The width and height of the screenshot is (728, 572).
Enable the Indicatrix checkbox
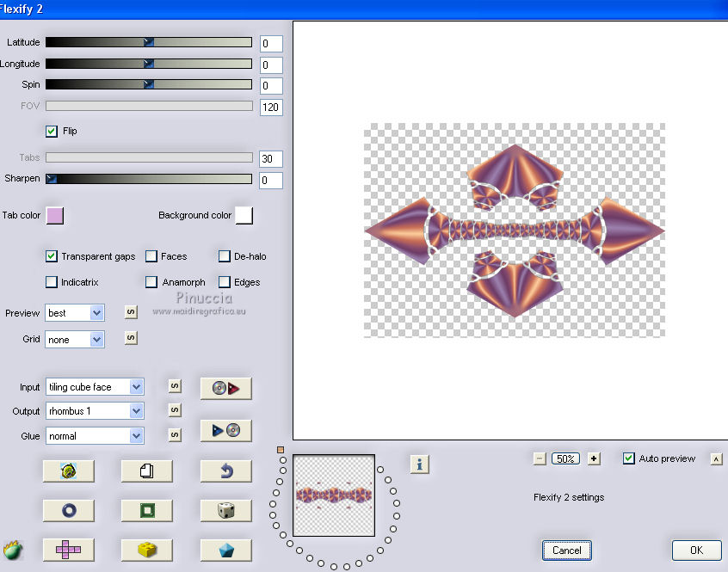pyautogui.click(x=52, y=282)
